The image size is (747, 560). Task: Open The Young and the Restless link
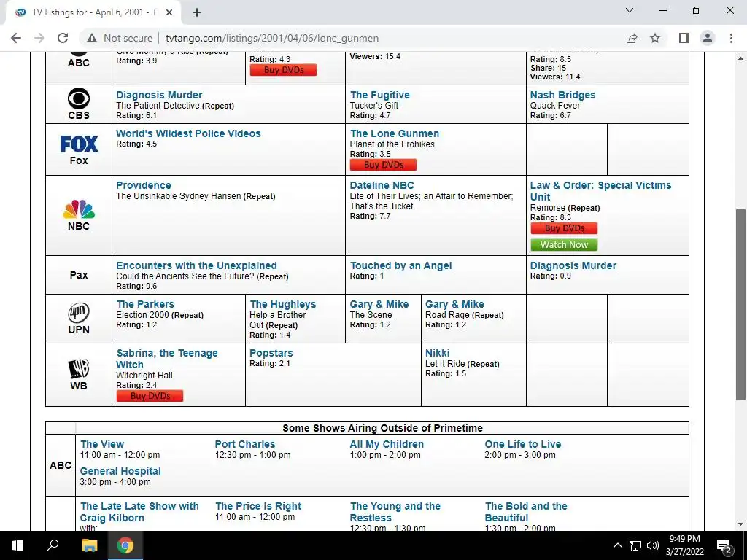395,513
